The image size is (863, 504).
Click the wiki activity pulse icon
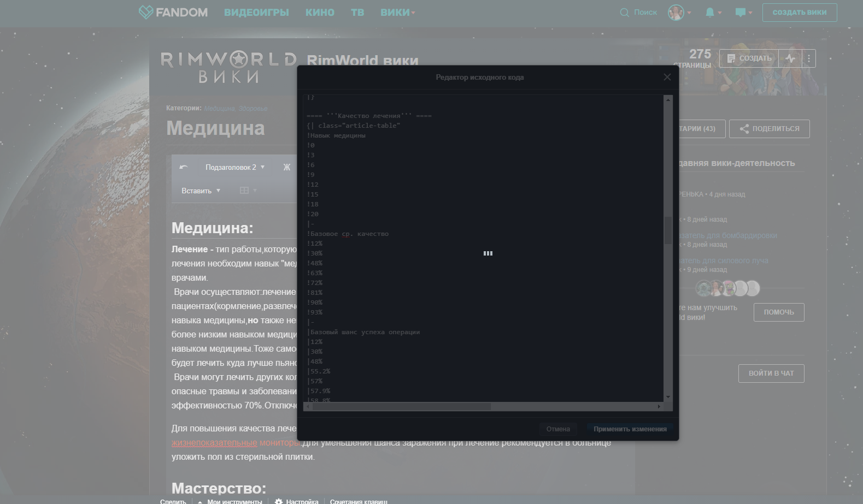pyautogui.click(x=790, y=58)
